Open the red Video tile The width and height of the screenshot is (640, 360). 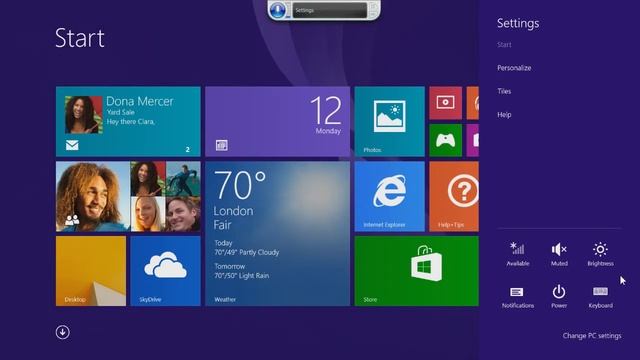pyautogui.click(x=445, y=103)
